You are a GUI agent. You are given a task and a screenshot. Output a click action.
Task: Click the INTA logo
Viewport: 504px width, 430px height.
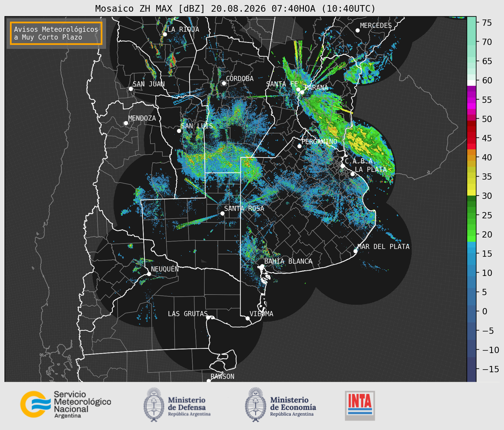360,405
